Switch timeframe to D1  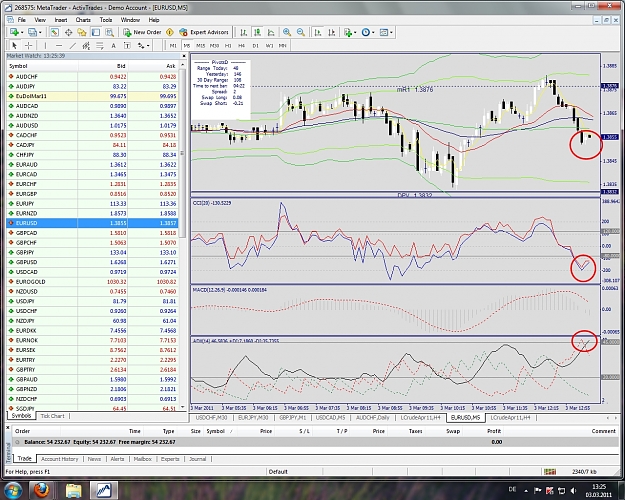click(x=256, y=45)
